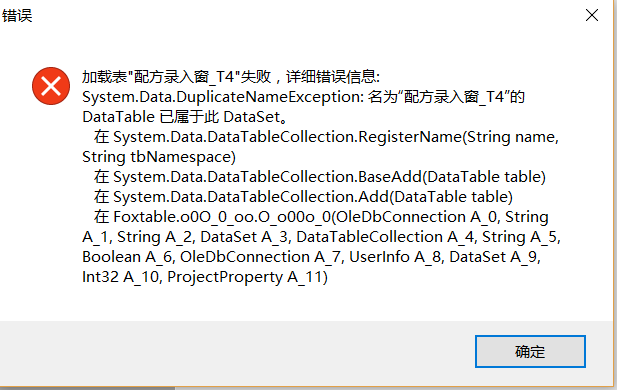The height and width of the screenshot is (390, 617).
Task: Click the dark gray bar at bottom-left edge
Action: (x=87, y=388)
